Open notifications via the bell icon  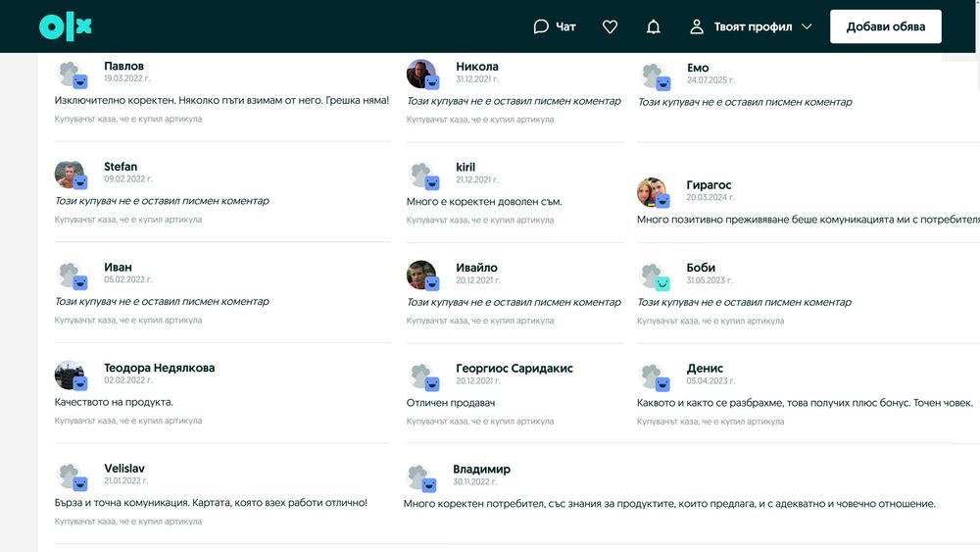(653, 26)
